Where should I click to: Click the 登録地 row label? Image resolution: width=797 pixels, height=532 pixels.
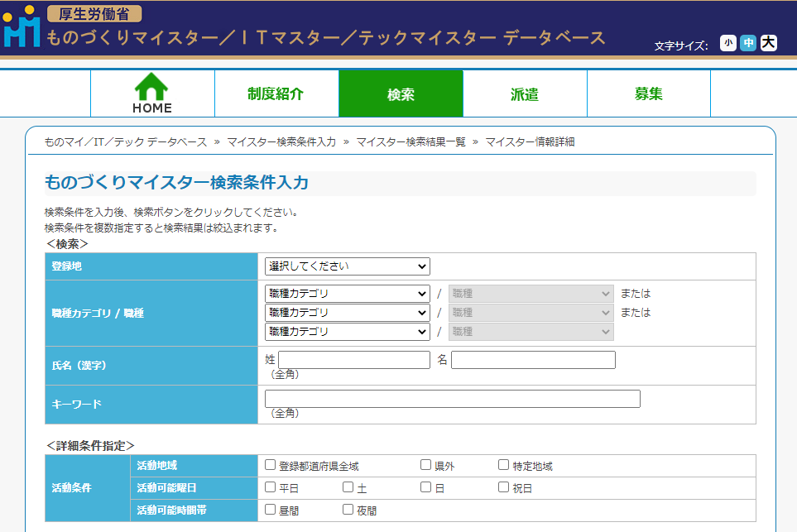151,266
